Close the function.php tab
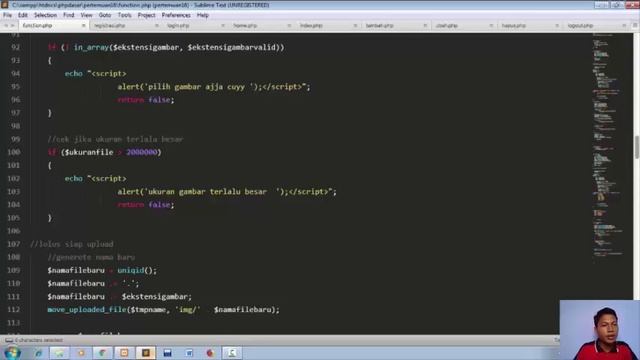 click(84, 26)
